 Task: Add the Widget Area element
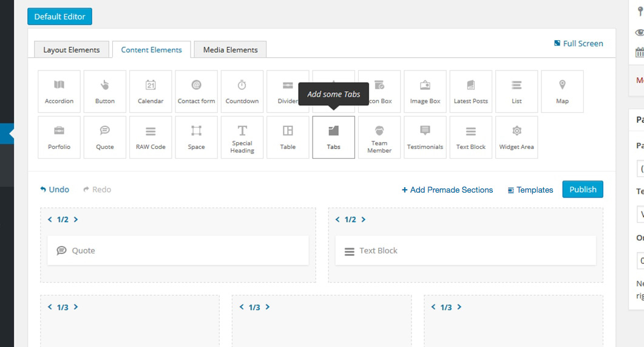[x=517, y=137]
